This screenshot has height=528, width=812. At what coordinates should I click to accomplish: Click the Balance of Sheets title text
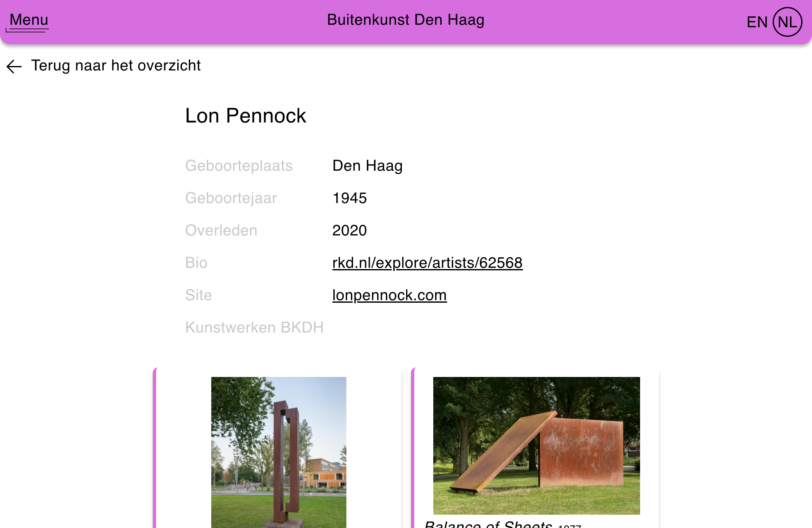click(x=488, y=524)
